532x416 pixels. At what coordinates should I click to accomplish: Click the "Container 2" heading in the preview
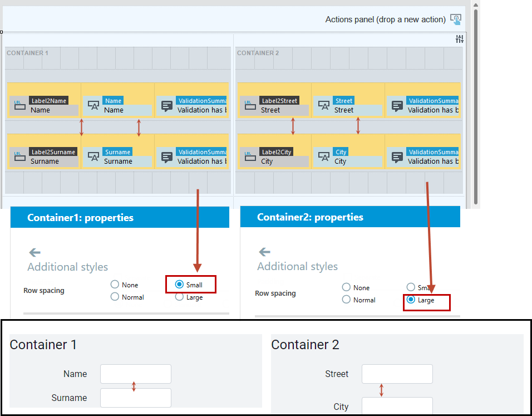[305, 345]
